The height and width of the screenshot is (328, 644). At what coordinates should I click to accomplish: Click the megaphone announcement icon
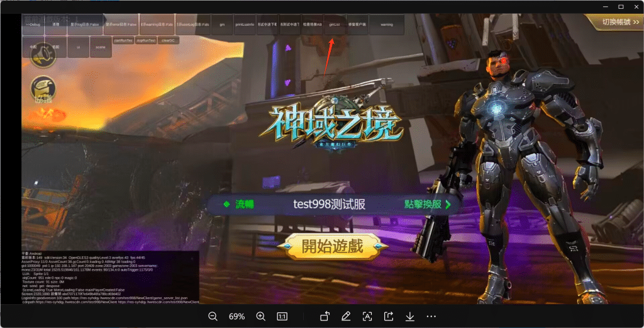tap(43, 55)
